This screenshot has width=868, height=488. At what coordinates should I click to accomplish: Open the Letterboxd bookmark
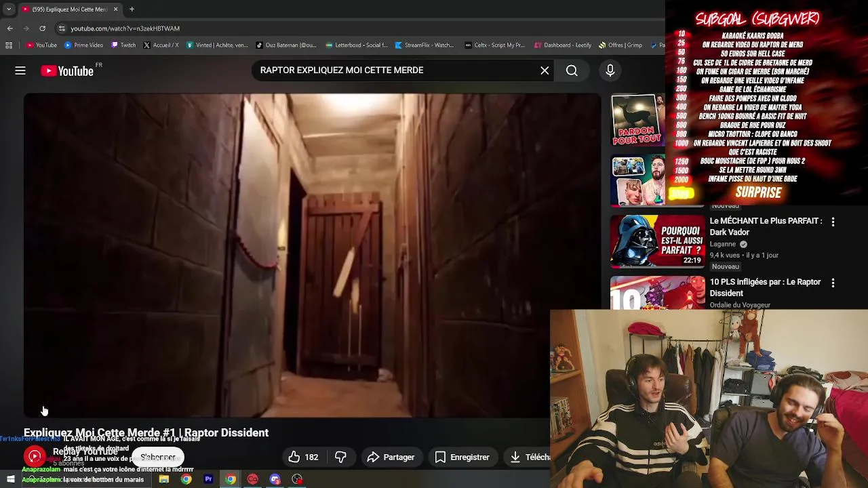pos(357,45)
